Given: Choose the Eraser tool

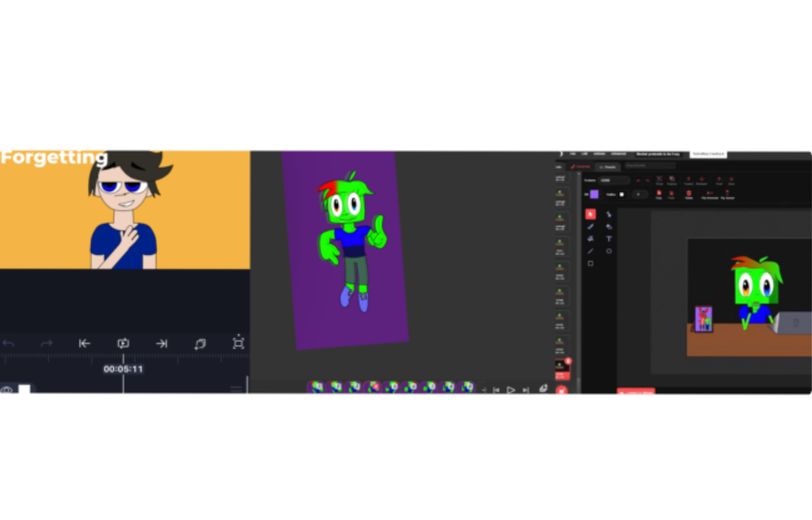Looking at the screenshot, I should coord(609,227).
